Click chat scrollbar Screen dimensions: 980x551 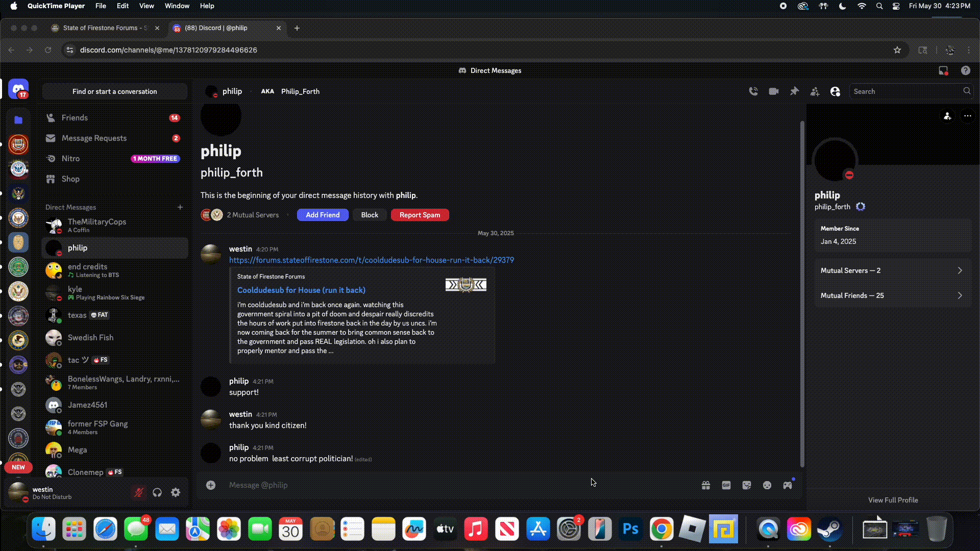click(802, 294)
